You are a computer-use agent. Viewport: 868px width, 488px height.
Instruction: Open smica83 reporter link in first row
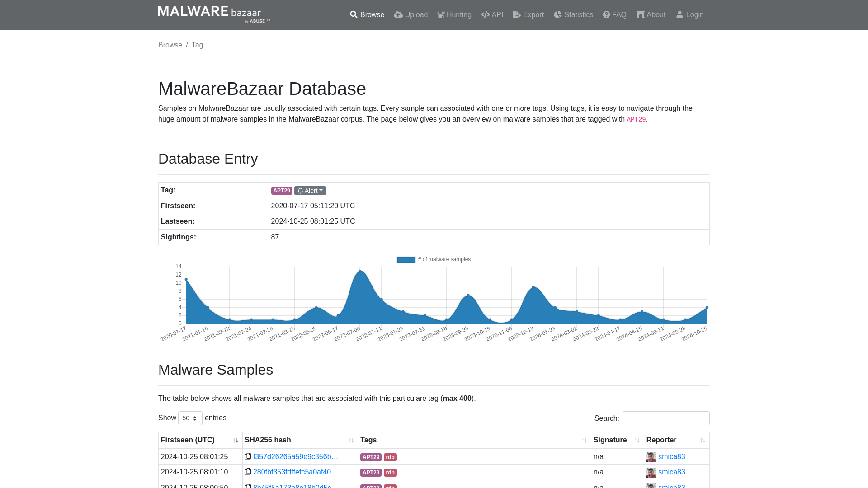click(671, 456)
